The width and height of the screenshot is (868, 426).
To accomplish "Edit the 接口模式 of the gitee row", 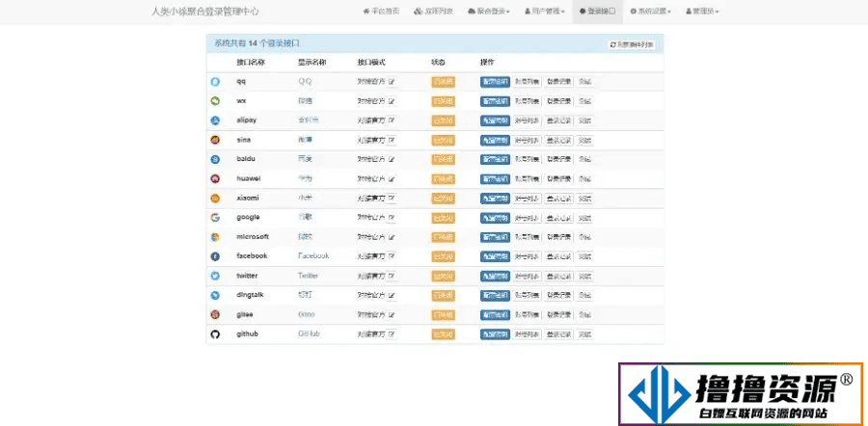I will [x=392, y=315].
